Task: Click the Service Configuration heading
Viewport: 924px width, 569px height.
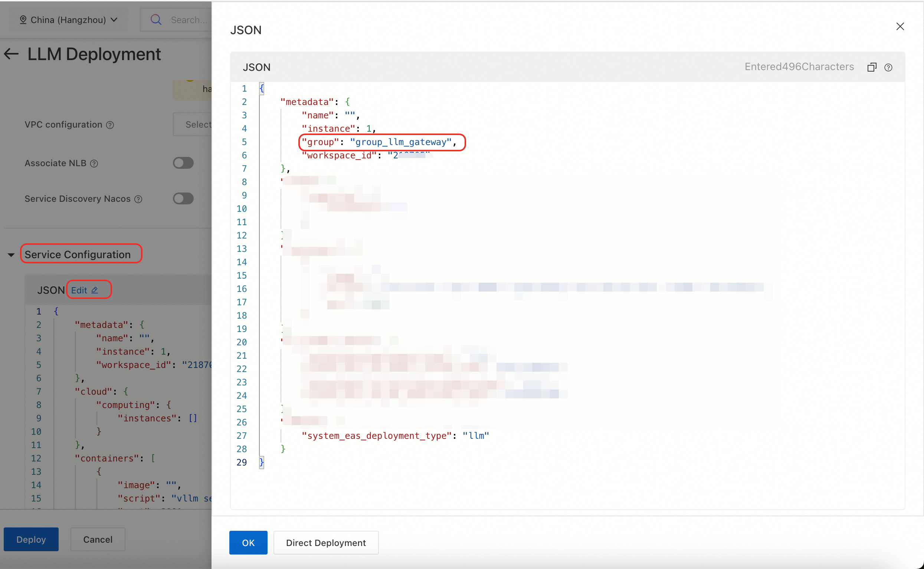Action: (x=78, y=254)
